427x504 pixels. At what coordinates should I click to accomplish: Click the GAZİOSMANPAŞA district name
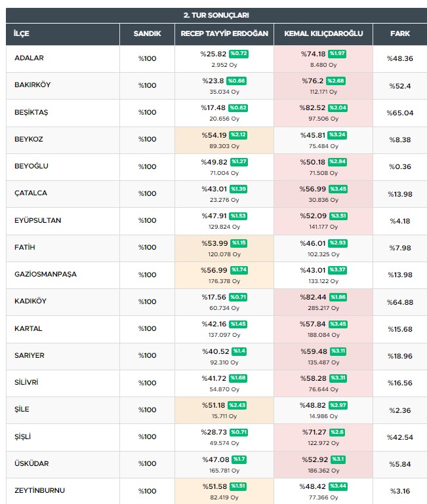45,274
